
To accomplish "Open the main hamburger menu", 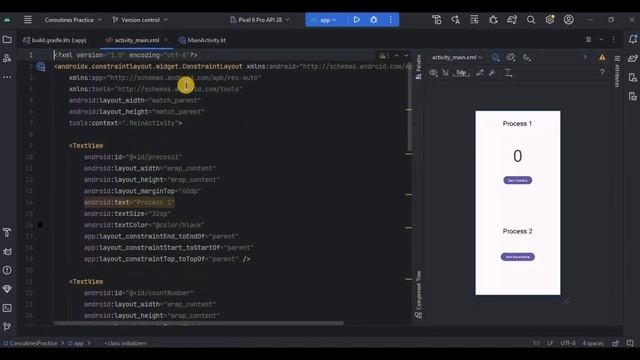I will (28, 20).
